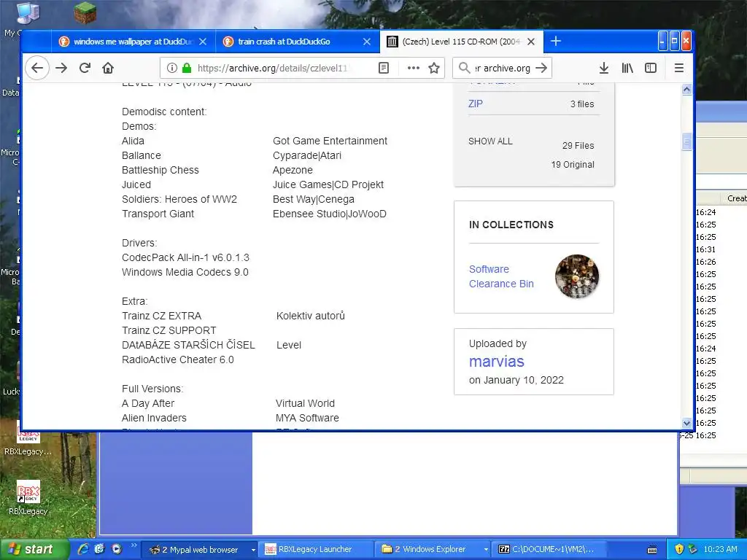Open page actions three-dot menu
Viewport: 747px width, 560px height.
coord(414,68)
